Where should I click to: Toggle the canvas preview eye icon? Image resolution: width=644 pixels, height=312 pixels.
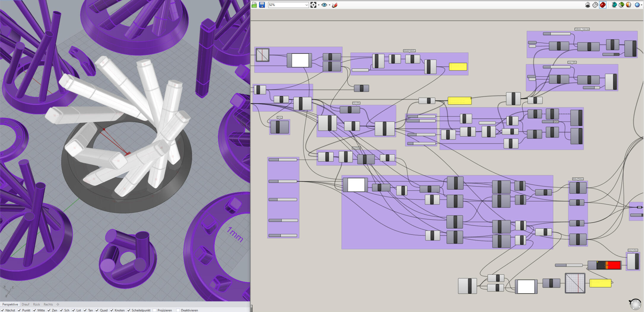coord(324,5)
